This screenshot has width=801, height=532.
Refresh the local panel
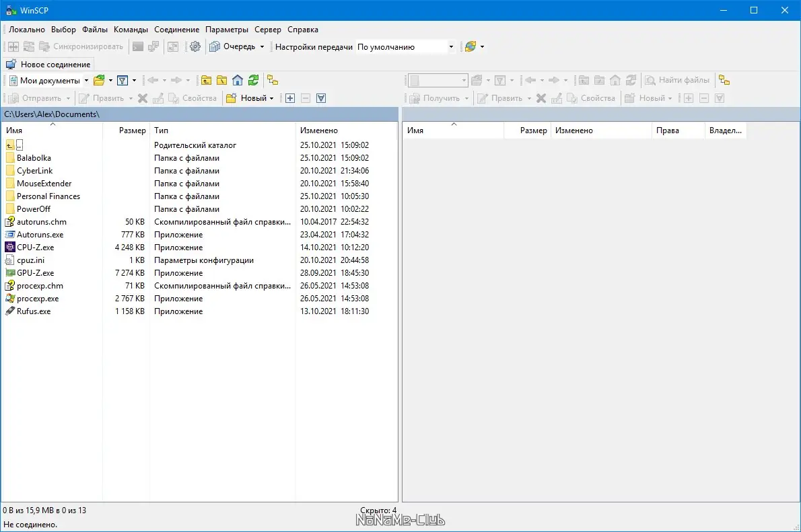pyautogui.click(x=253, y=80)
